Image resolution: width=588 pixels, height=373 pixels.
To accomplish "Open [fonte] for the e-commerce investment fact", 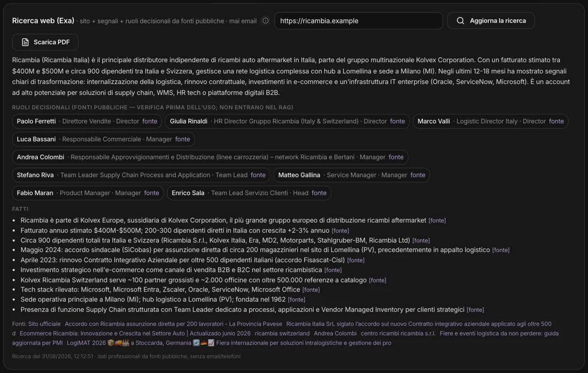I will click(x=333, y=270).
